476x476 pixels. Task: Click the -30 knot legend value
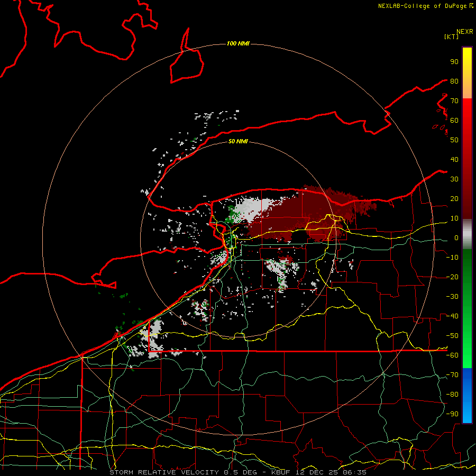coord(453,297)
